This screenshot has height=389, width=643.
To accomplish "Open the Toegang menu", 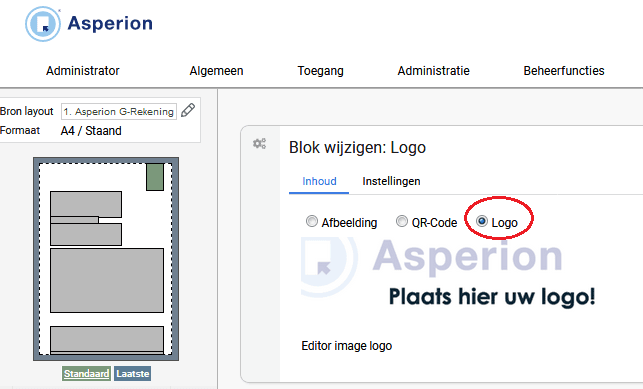I will (x=320, y=71).
